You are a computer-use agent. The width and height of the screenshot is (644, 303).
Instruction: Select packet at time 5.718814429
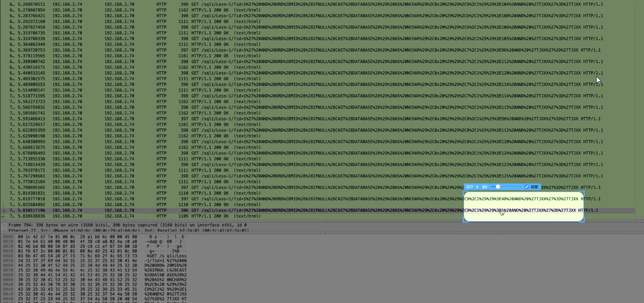tap(318, 165)
